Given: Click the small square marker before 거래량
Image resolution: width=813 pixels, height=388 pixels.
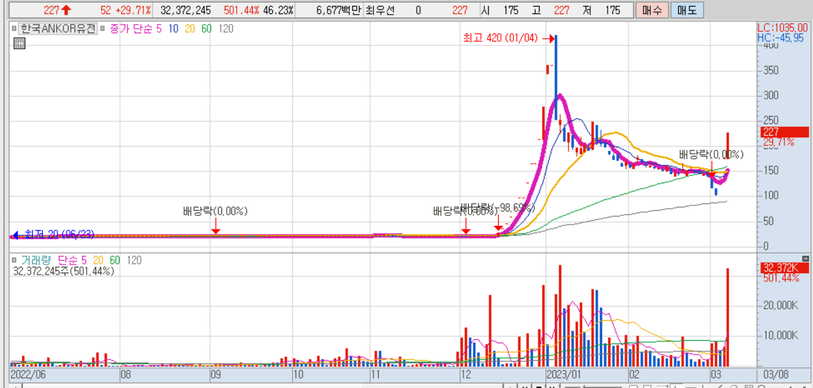Looking at the screenshot, I should (14, 260).
